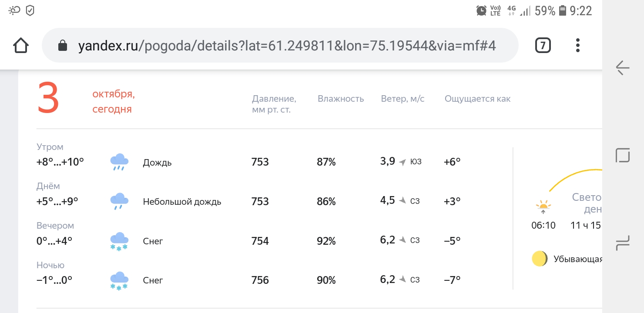Tap the waning moon phase icon
The height and width of the screenshot is (313, 644).
point(540,259)
